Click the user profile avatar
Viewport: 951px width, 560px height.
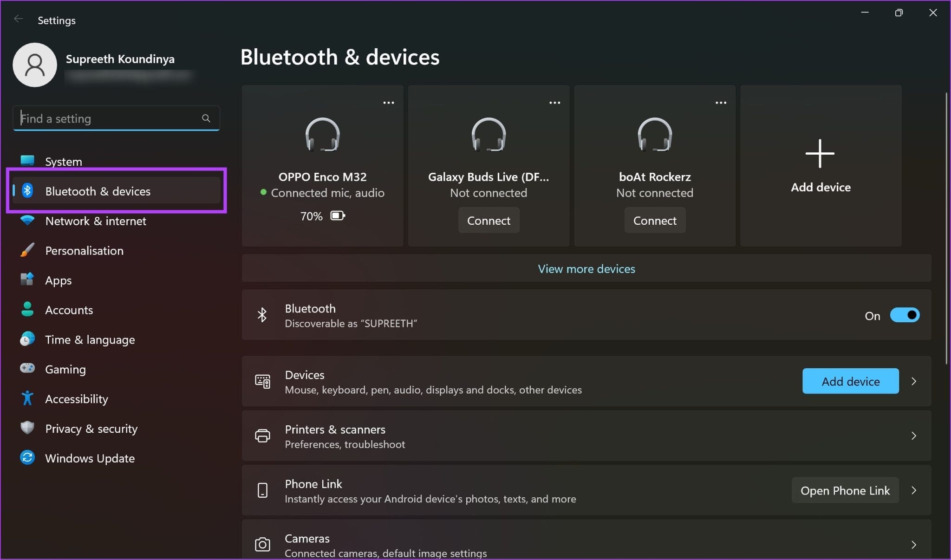pyautogui.click(x=35, y=65)
